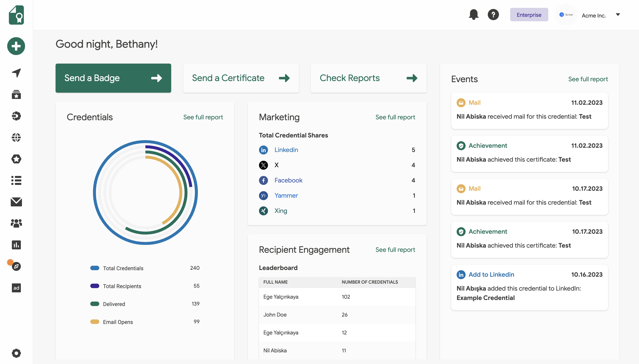Open the list icon in the sidebar
639x364 pixels.
16,180
